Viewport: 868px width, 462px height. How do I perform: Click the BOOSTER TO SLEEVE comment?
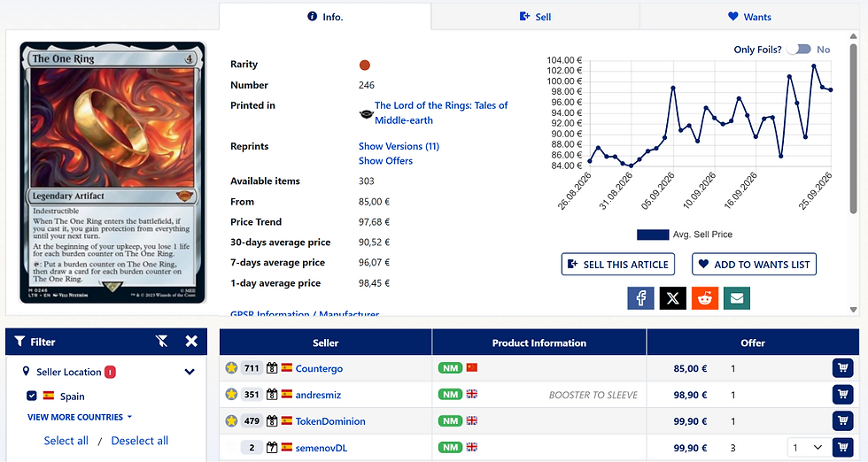click(x=593, y=395)
